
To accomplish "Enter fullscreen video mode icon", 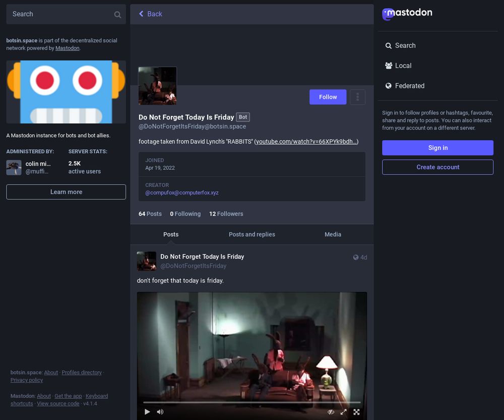I will 356,411.
